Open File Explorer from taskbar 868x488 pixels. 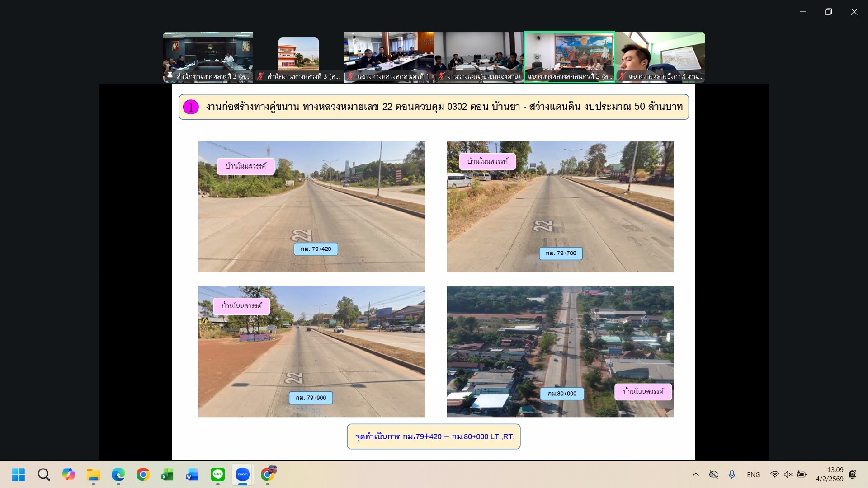pos(94,474)
